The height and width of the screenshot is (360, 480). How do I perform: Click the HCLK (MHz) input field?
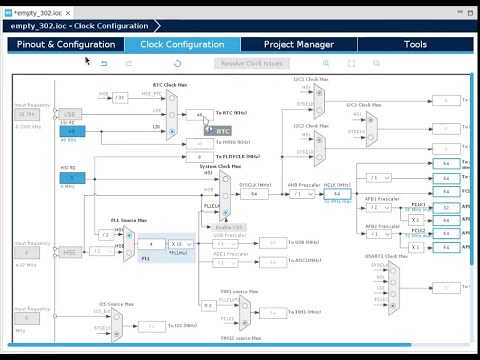pyautogui.click(x=337, y=194)
